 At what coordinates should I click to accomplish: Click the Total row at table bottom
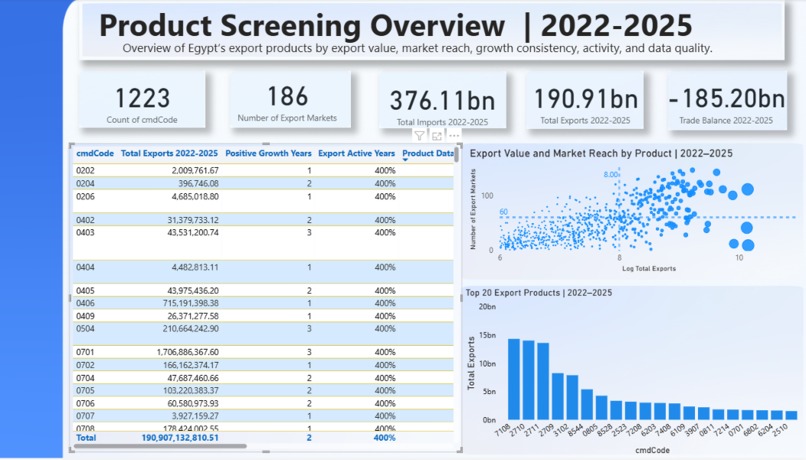click(264, 438)
